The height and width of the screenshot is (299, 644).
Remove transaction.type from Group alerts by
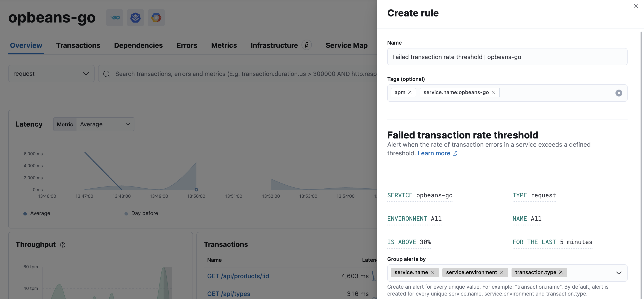561,272
